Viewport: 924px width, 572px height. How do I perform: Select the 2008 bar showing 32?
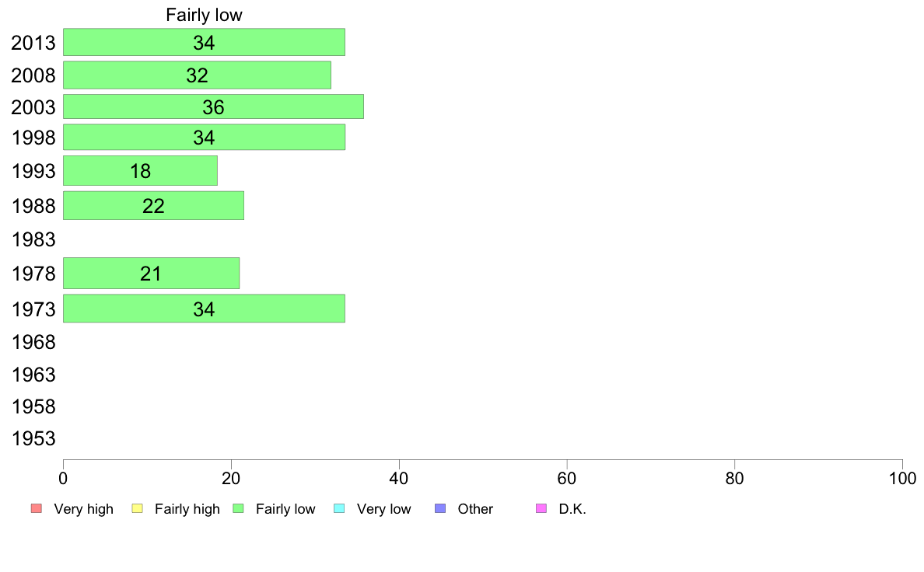[x=197, y=75]
